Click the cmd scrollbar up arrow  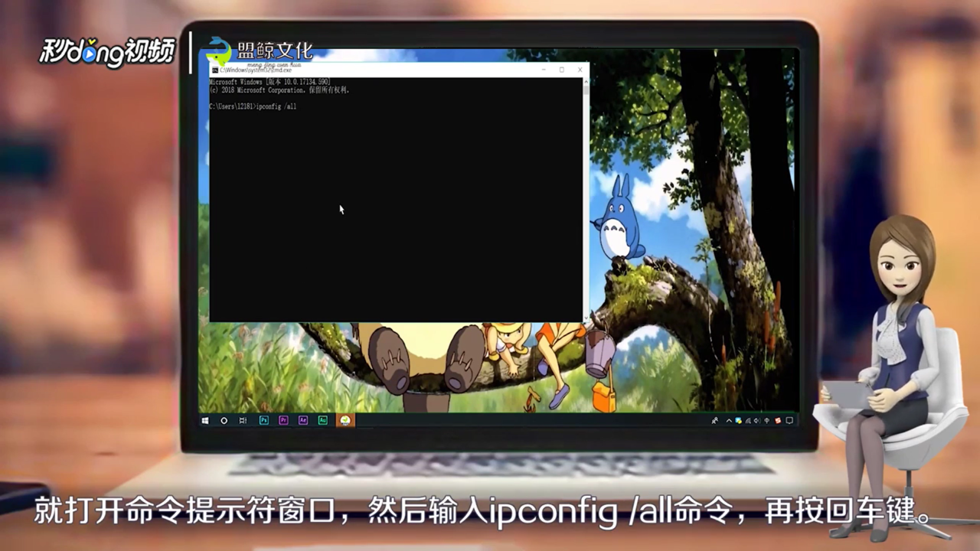(586, 82)
